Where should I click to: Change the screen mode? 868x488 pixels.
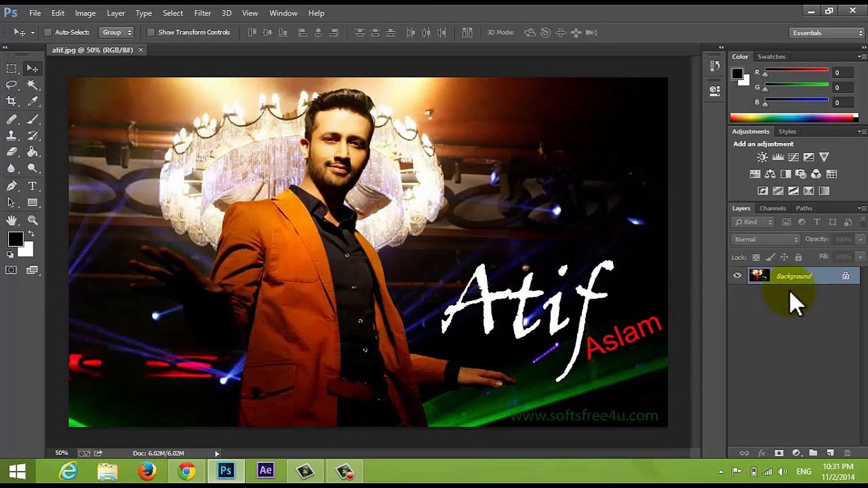[33, 270]
